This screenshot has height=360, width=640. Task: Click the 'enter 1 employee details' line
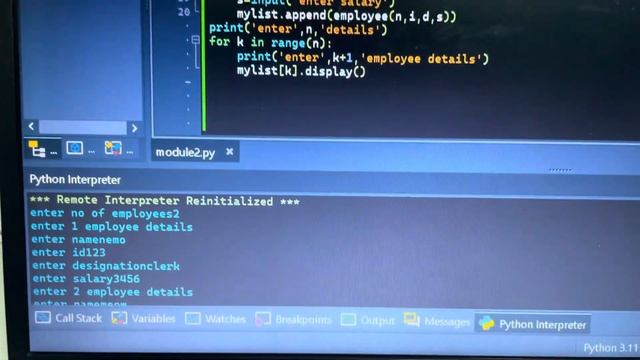pos(111,227)
